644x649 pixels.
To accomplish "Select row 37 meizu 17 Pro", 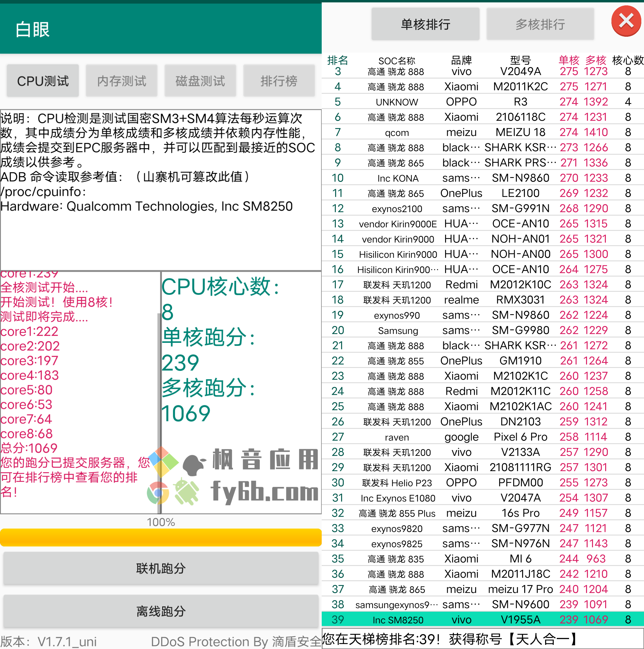I will (483, 589).
